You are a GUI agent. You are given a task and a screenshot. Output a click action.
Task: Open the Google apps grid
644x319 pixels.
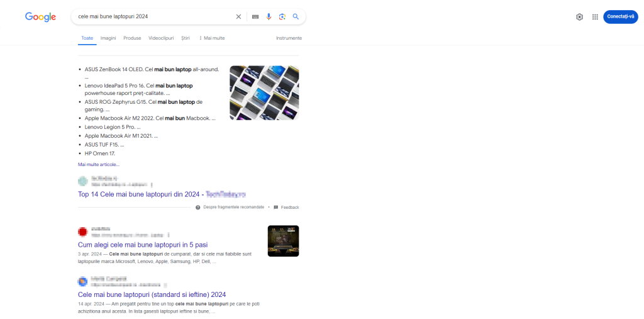(x=595, y=17)
